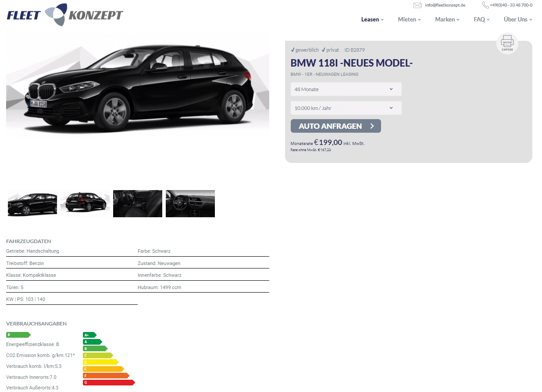Click the 'BMW - 1ER - NEUWAGEN LEASING' subtitle

click(324, 74)
